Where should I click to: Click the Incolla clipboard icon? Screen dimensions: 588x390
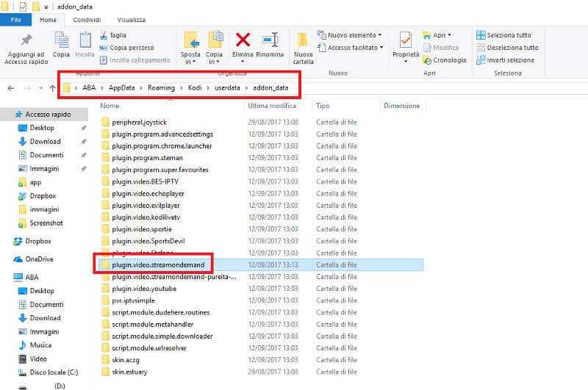click(x=85, y=40)
